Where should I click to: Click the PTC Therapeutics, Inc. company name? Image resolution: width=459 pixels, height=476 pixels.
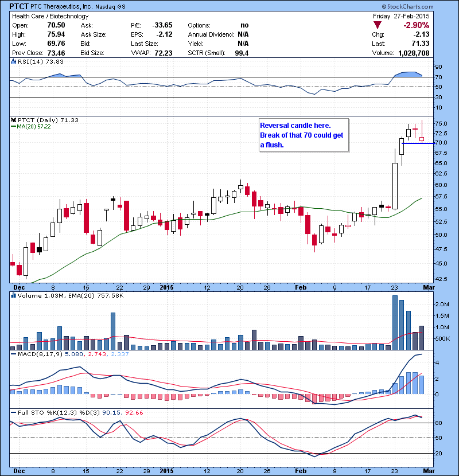point(61,7)
